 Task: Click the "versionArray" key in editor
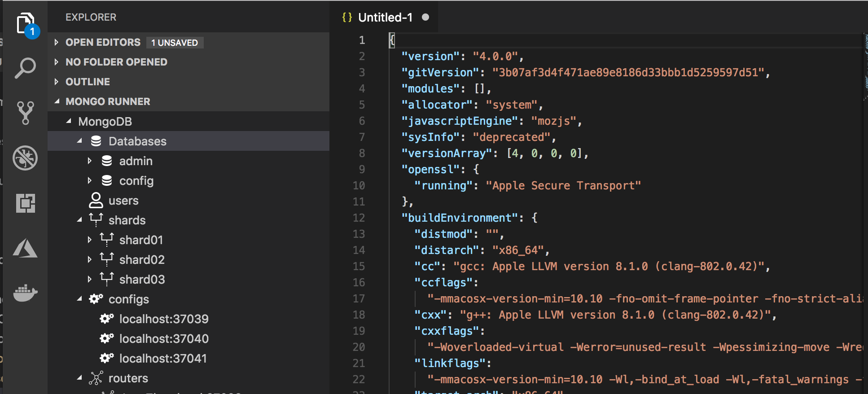pyautogui.click(x=447, y=153)
